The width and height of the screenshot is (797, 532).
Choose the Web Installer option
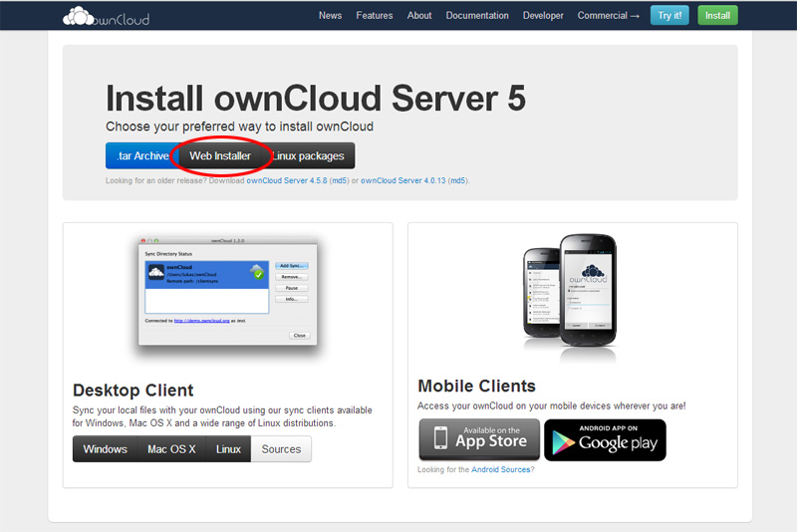[x=220, y=155]
